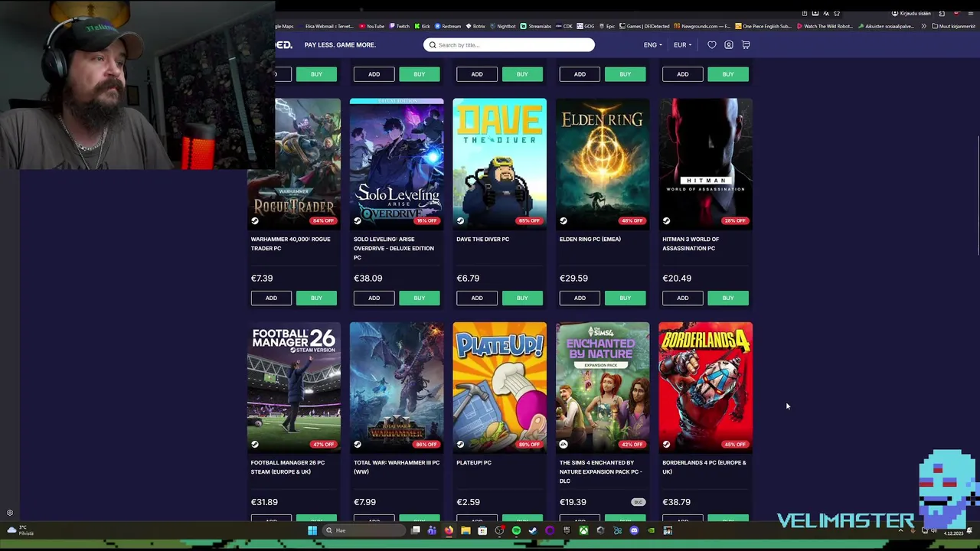Open Rogue Trader cover thumbnail
980x551 pixels.
coord(294,163)
